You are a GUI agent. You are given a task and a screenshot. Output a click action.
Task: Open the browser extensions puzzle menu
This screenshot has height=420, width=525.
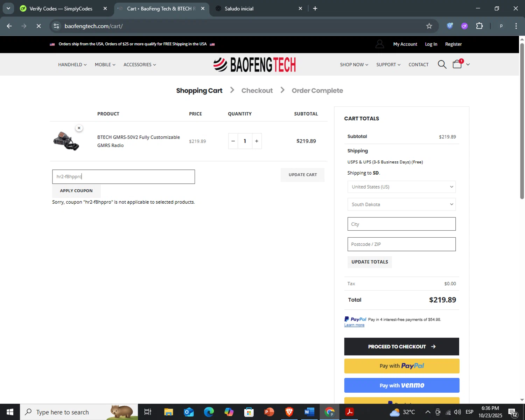(479, 26)
